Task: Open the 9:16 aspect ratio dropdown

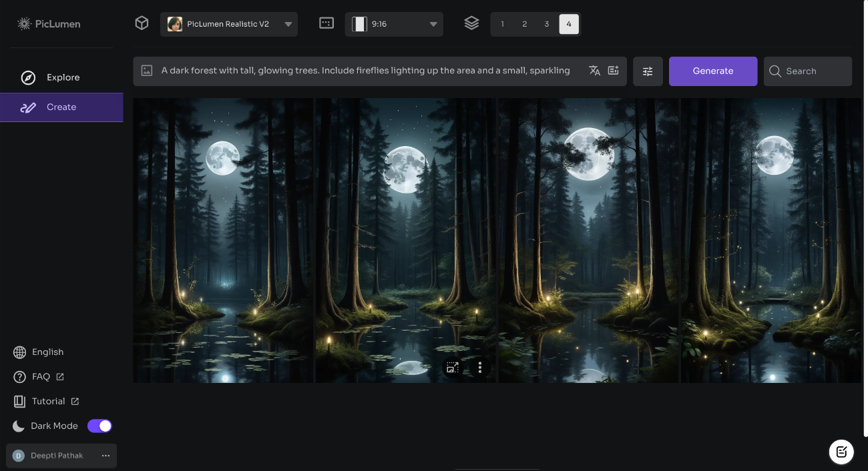Action: (393, 23)
